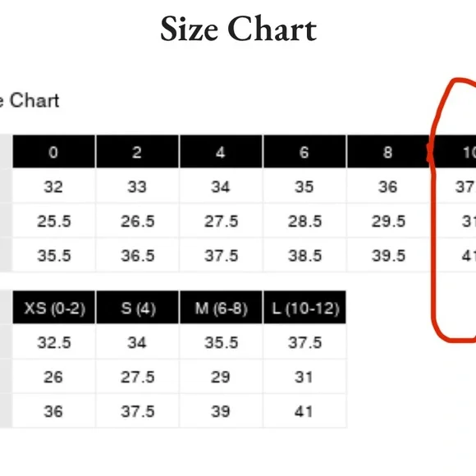Click the S (4) header cell

coord(137,307)
